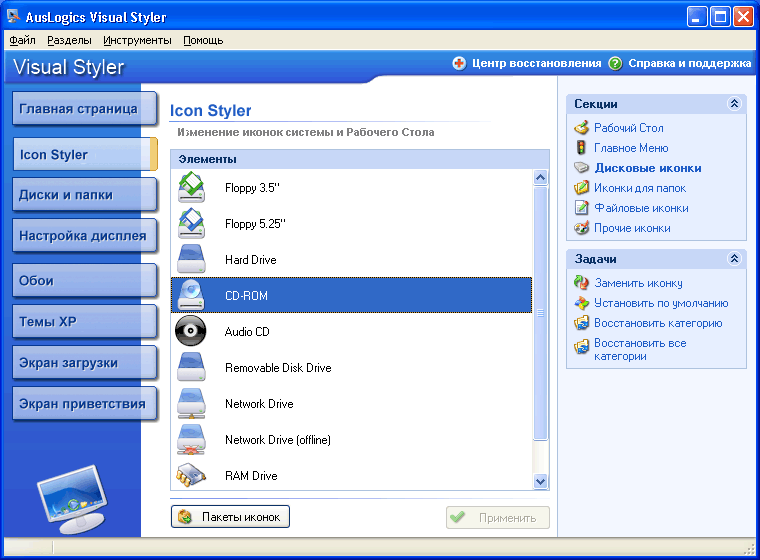Collapse the Секции panel
The width and height of the screenshot is (760, 560).
[734, 104]
